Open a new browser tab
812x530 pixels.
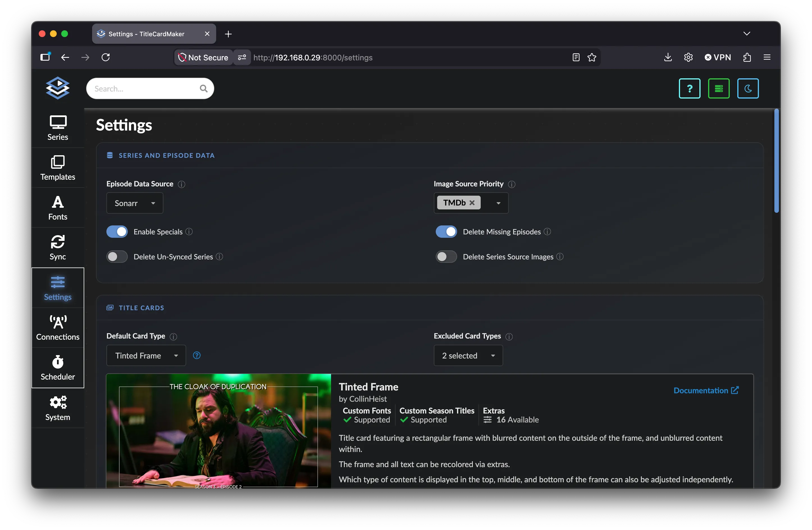[x=228, y=34]
